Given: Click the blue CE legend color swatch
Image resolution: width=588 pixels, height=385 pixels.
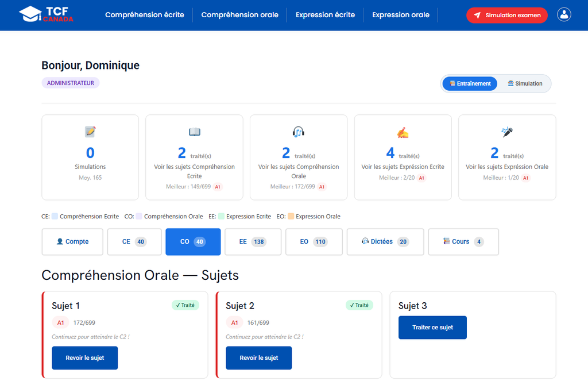Looking at the screenshot, I should click(x=55, y=216).
